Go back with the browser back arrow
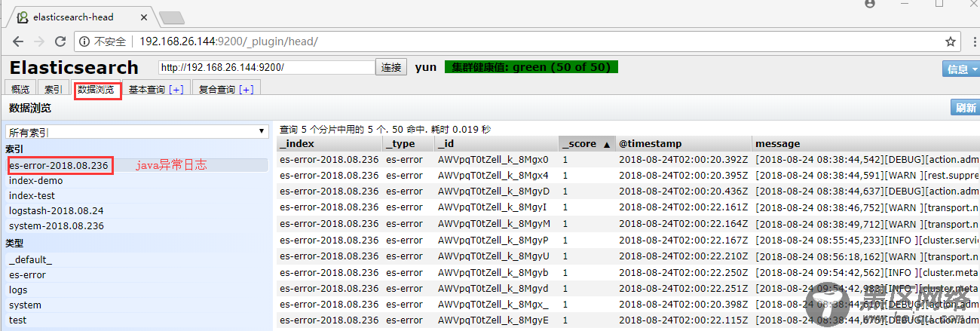 pos(17,41)
